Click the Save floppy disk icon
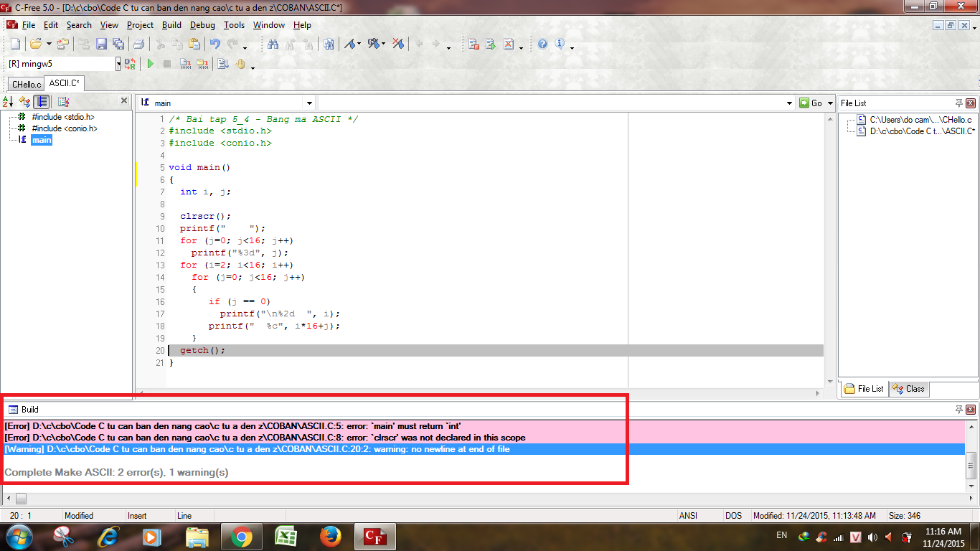The image size is (980, 551). 101,44
